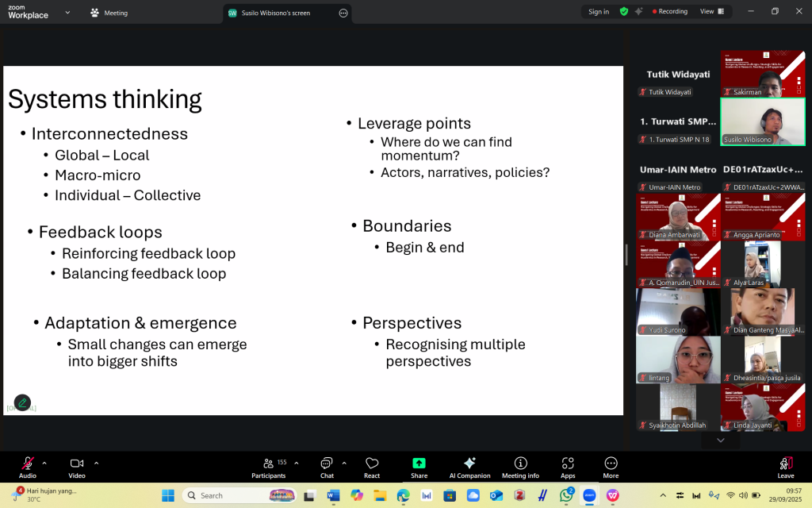Start video with Video button
The width and height of the screenshot is (812, 508).
pos(77,467)
